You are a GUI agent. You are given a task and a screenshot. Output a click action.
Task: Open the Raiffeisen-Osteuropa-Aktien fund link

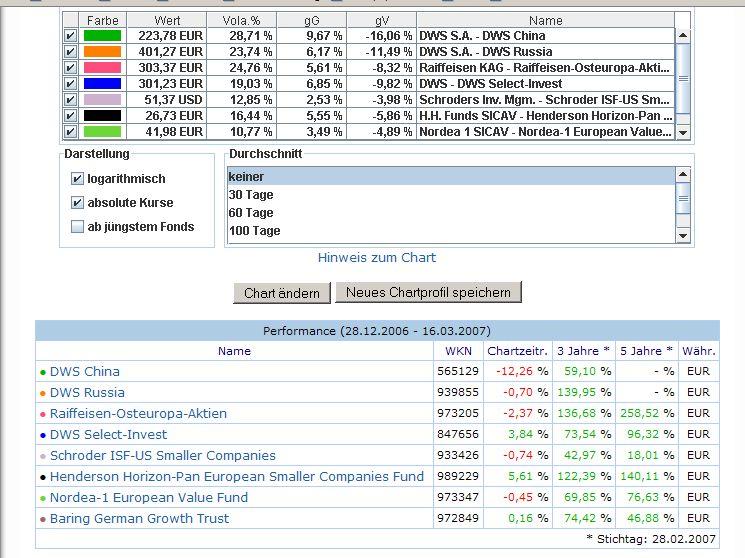tap(138, 414)
